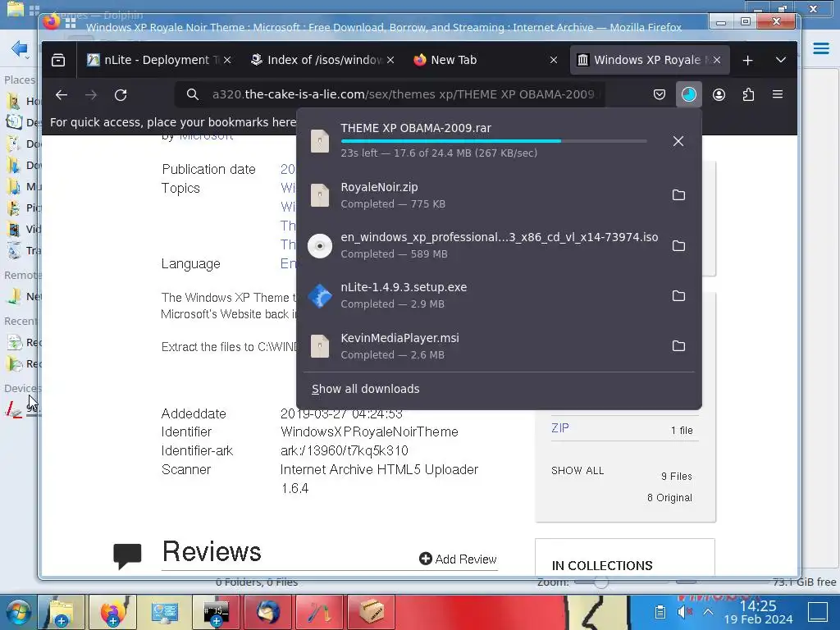
Task: Show the Windows XP iso in folder
Action: (x=678, y=246)
